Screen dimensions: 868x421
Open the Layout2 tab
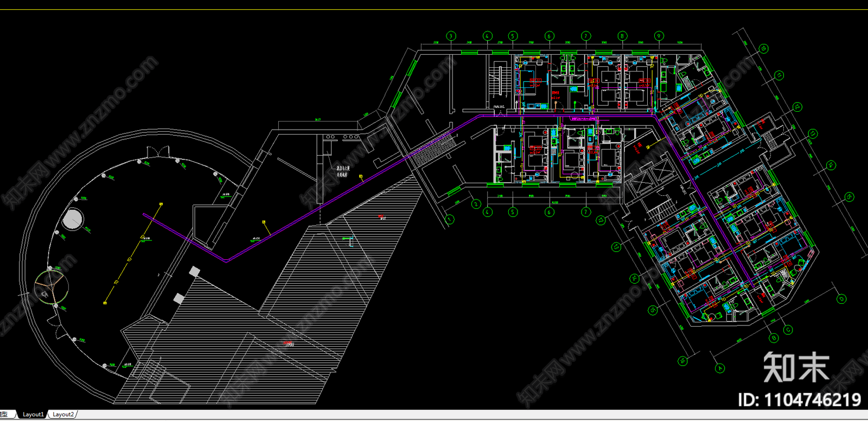(x=63, y=414)
